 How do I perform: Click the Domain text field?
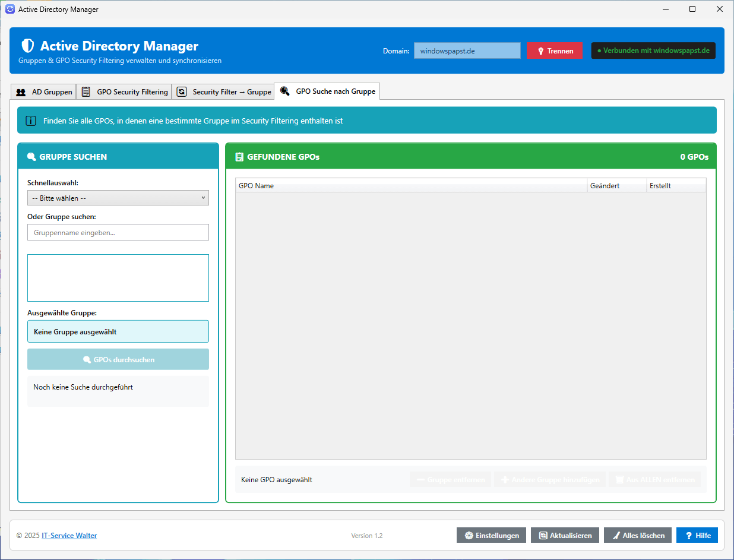pyautogui.click(x=467, y=51)
